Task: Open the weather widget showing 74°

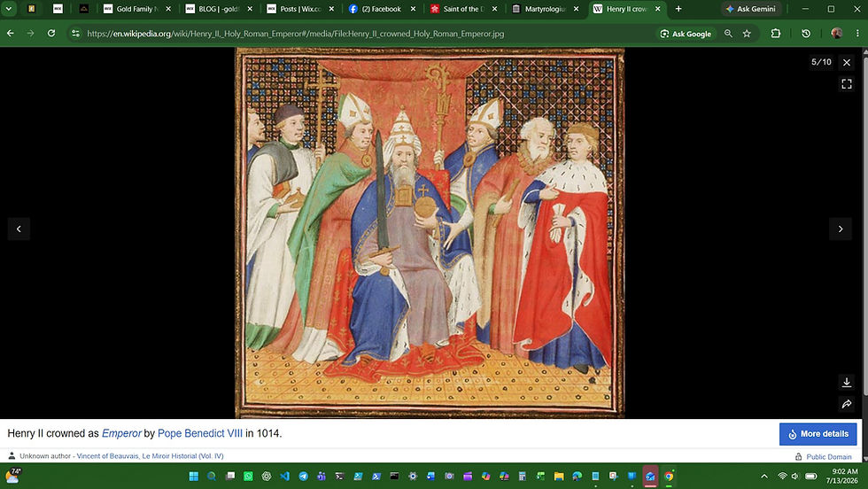Action: [12, 475]
